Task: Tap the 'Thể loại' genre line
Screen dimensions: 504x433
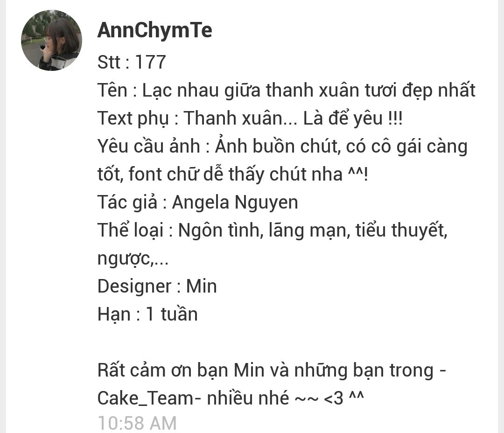Action: [272, 230]
